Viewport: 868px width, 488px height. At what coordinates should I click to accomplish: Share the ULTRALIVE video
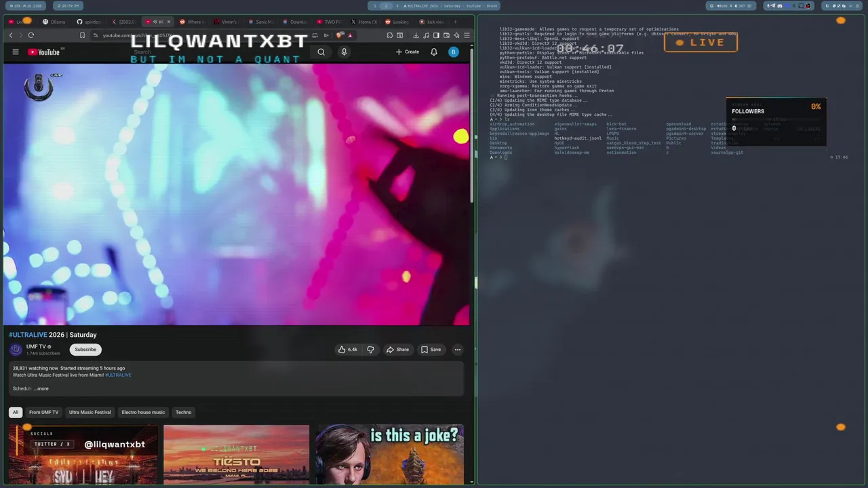click(397, 350)
